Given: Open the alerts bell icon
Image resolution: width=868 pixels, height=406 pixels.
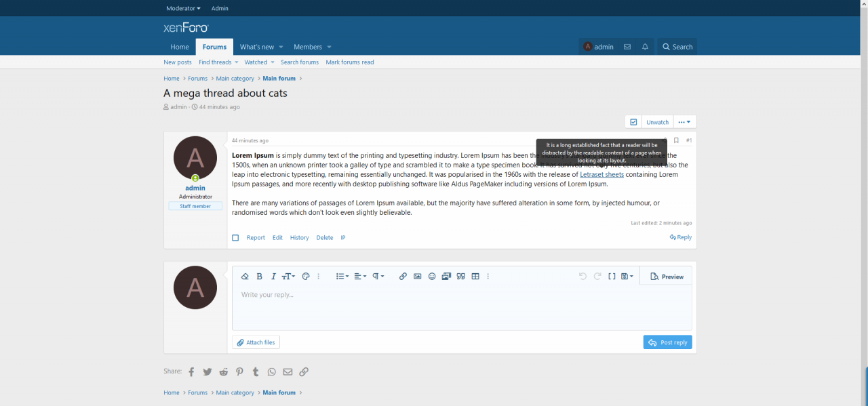Looking at the screenshot, I should [x=645, y=47].
